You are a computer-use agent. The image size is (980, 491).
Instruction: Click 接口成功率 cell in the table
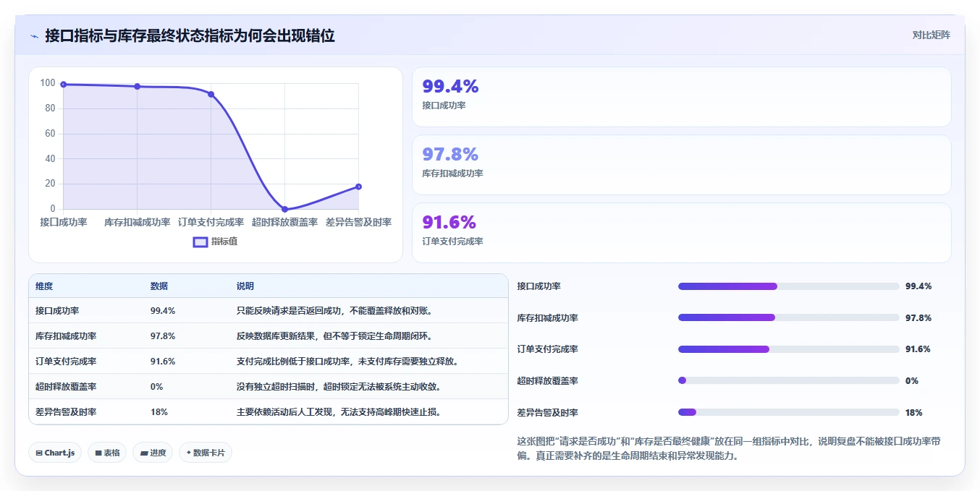(x=57, y=311)
